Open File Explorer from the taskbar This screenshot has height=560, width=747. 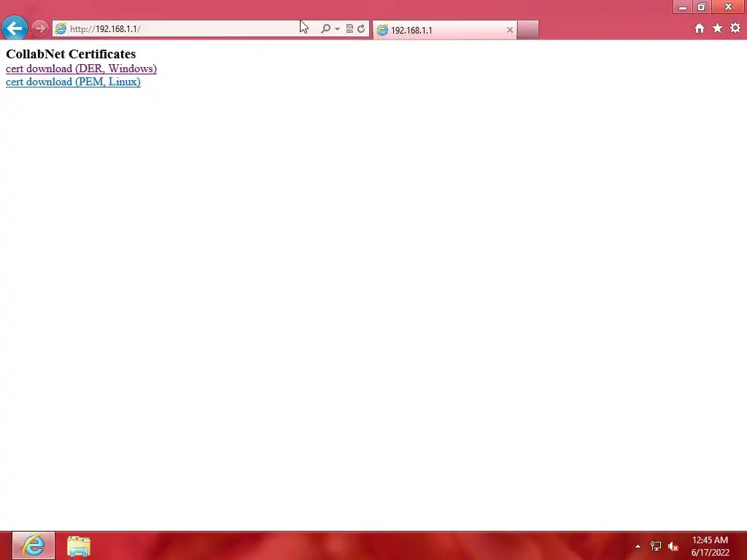79,546
